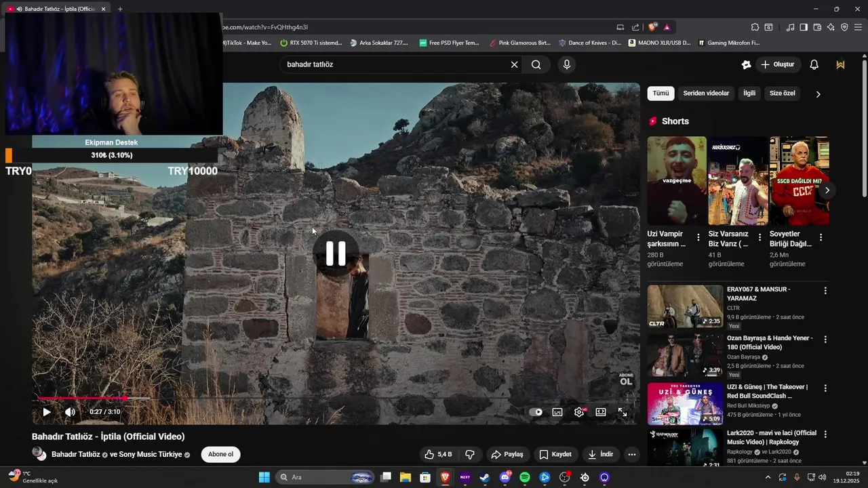Open Brave Wallet icon
The width and height of the screenshot is (868, 488).
click(817, 27)
